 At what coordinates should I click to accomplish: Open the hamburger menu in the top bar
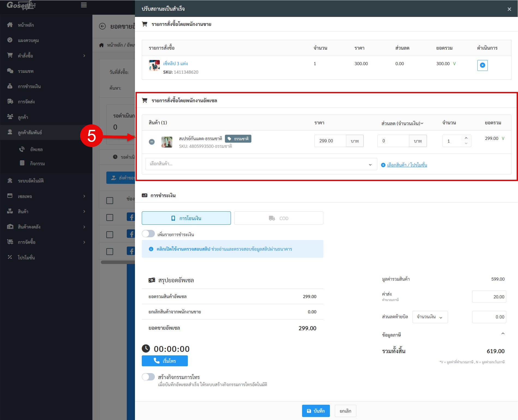click(84, 5)
